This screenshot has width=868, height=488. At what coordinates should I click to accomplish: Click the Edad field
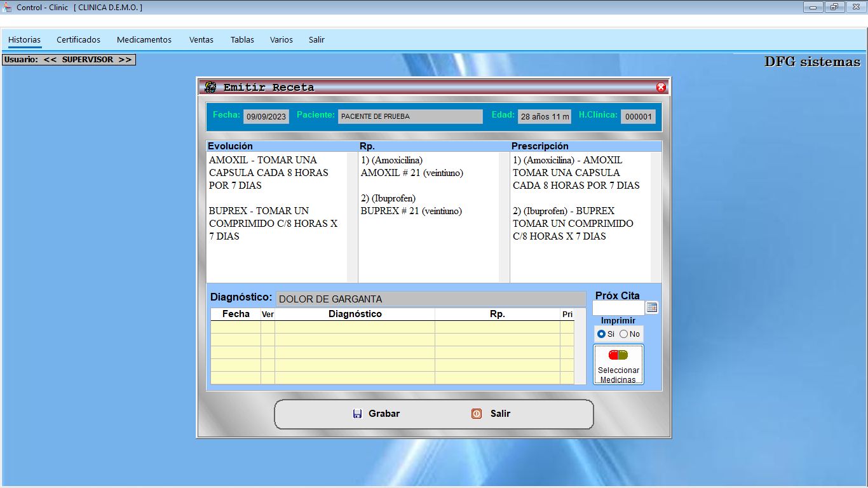(545, 117)
